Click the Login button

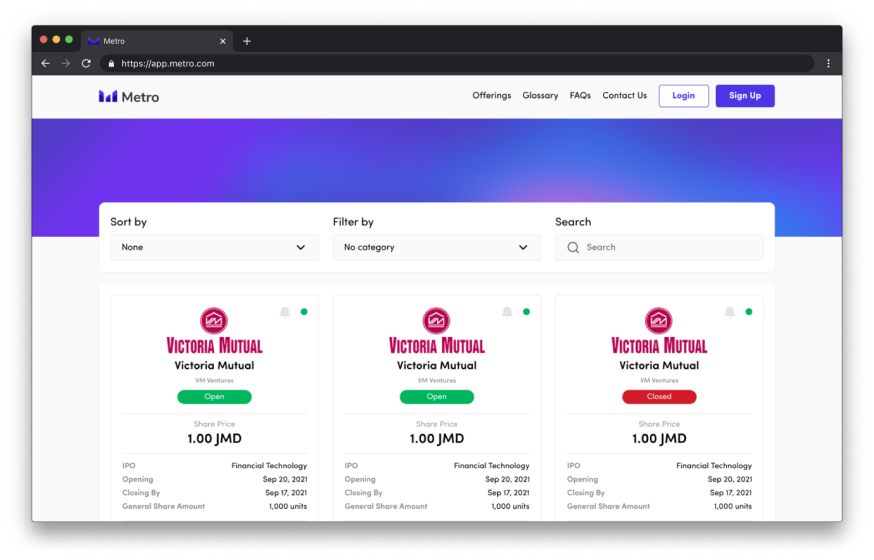683,96
